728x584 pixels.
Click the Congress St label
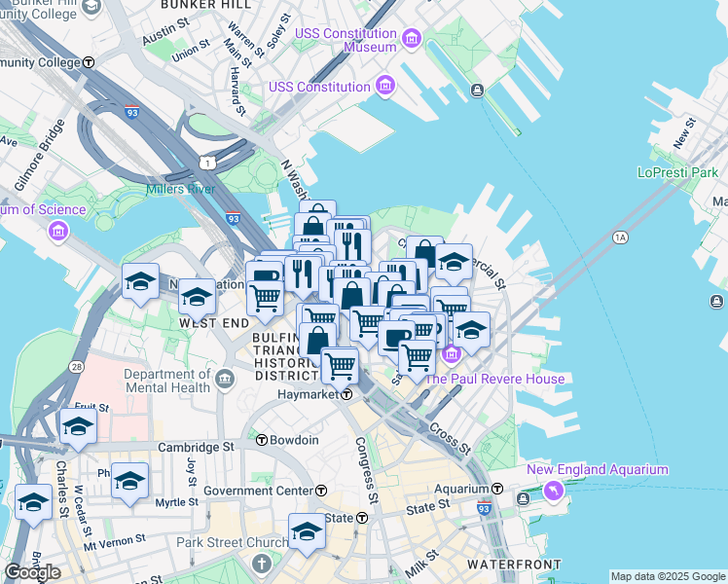click(367, 470)
